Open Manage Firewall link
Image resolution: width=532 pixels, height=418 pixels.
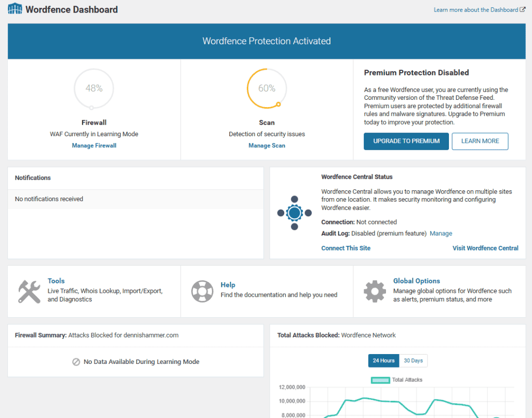pyautogui.click(x=94, y=146)
